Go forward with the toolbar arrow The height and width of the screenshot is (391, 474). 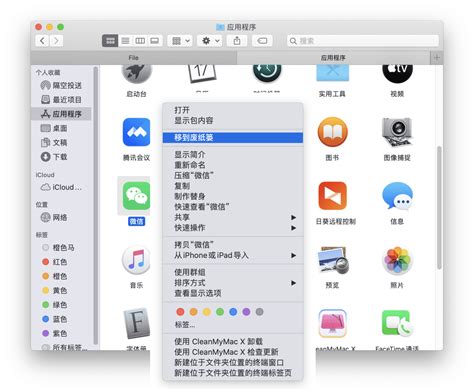coord(56,41)
